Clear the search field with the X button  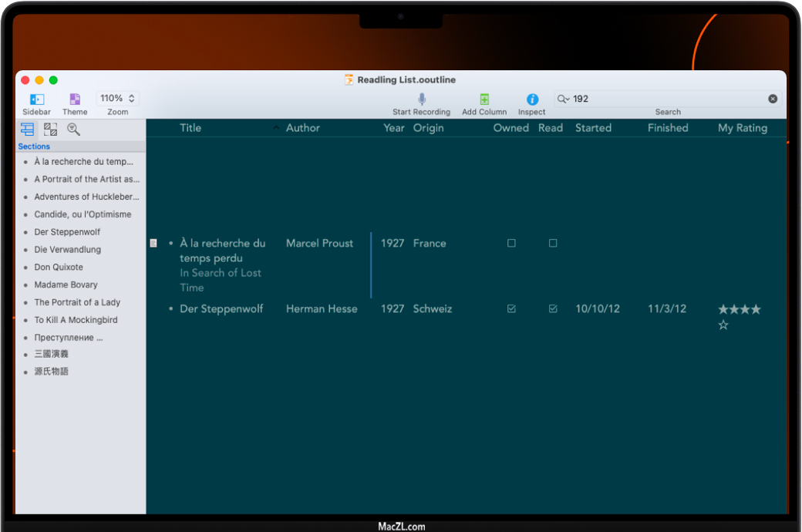773,99
